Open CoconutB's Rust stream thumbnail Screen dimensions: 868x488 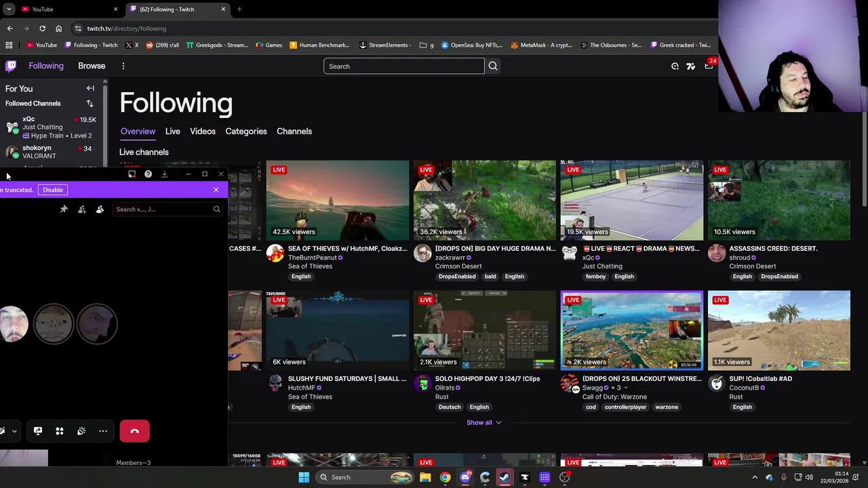click(779, 331)
